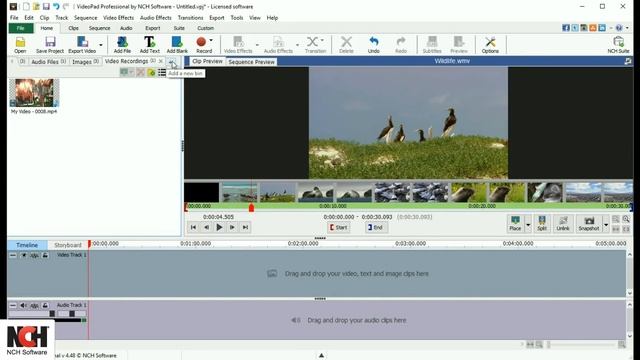Click the Save Project icon

coord(50,44)
